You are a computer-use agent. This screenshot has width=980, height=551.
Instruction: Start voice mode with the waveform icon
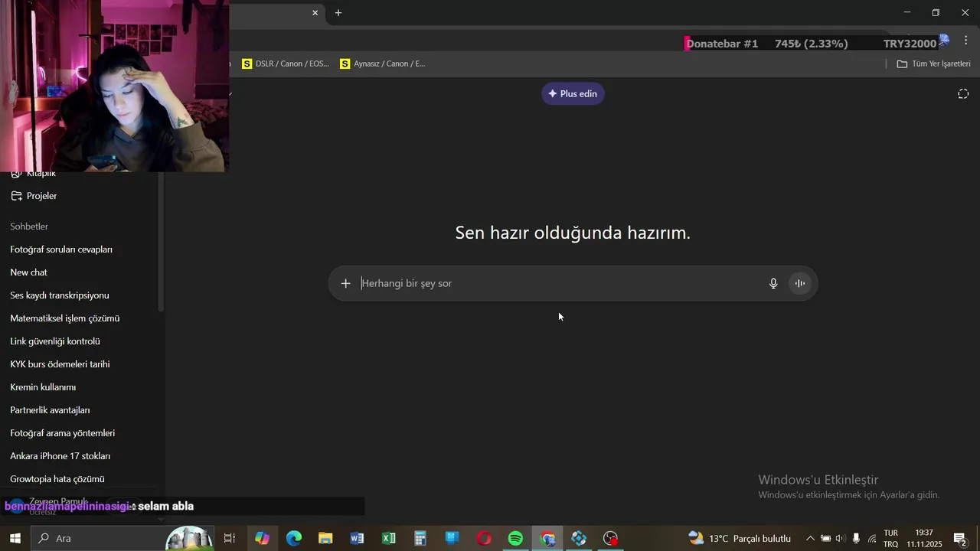tap(800, 283)
